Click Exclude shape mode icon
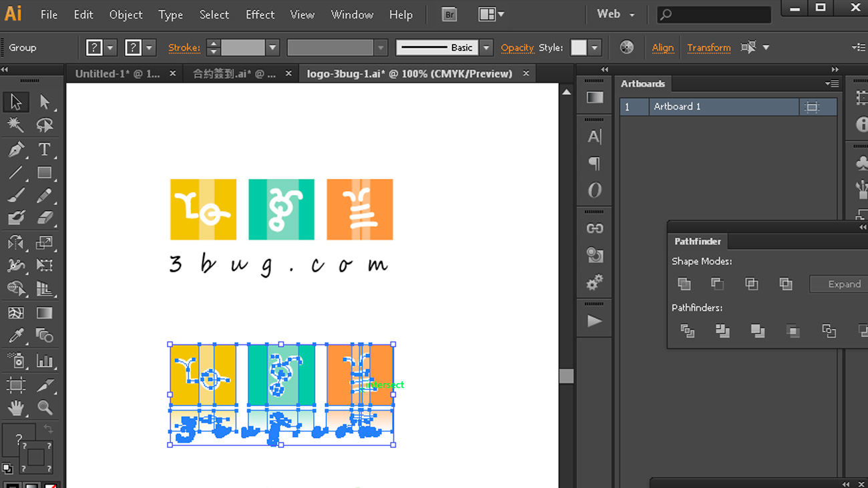This screenshot has height=488, width=868. 785,284
